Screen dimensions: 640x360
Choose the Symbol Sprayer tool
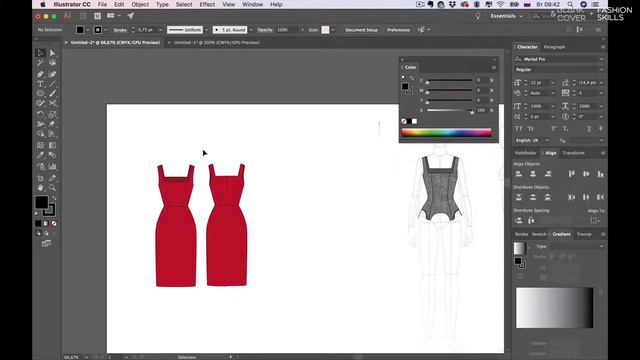coord(40,167)
